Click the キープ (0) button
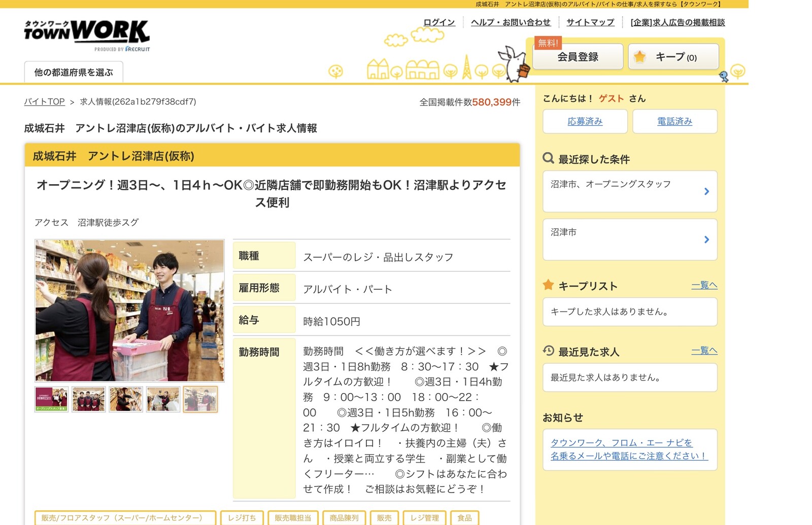 click(673, 56)
